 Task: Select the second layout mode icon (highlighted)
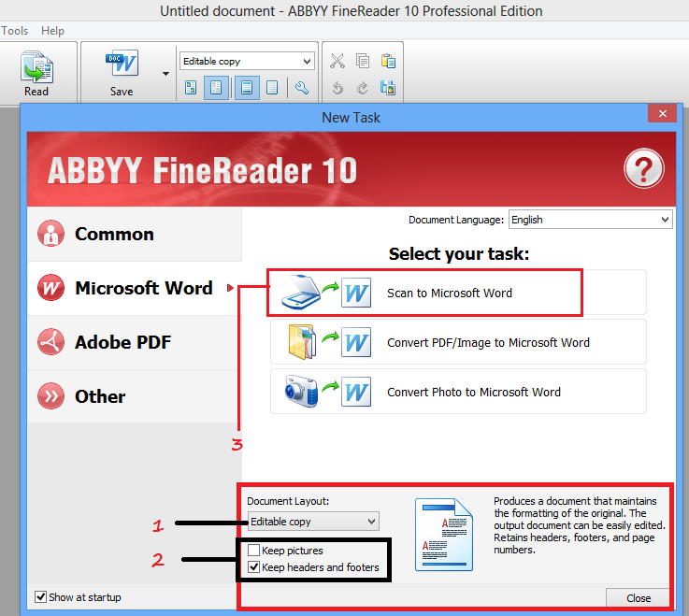tap(216, 88)
